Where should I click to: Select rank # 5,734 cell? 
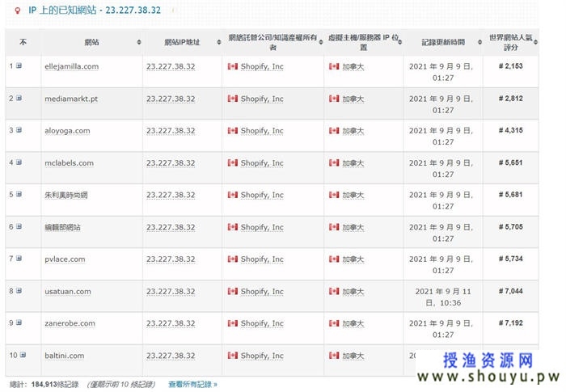pyautogui.click(x=510, y=259)
